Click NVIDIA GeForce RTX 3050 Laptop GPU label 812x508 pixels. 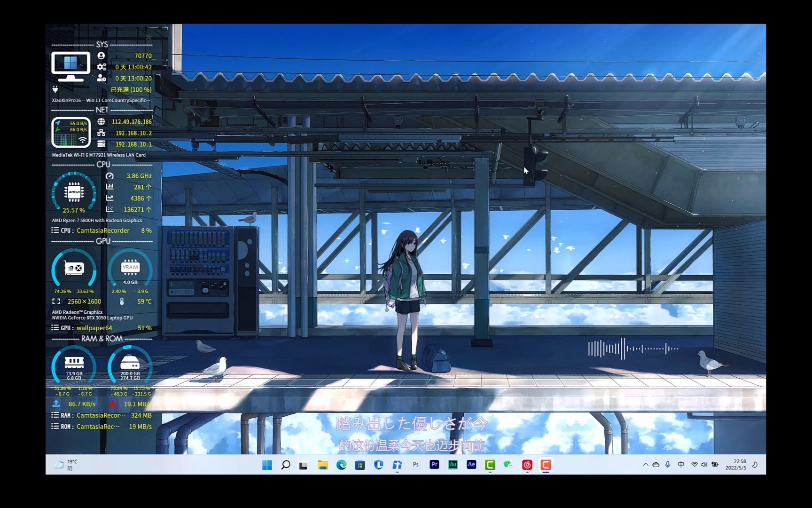coord(92,318)
